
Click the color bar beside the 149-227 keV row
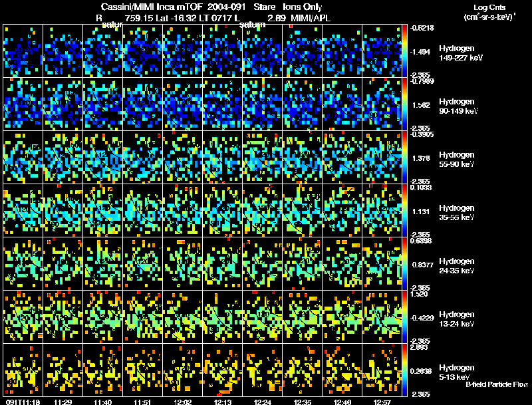(x=404, y=51)
